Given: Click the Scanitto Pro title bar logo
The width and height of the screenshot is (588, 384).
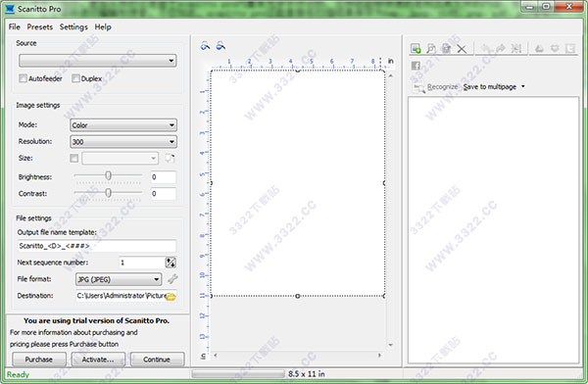Looking at the screenshot, I should tap(10, 9).
